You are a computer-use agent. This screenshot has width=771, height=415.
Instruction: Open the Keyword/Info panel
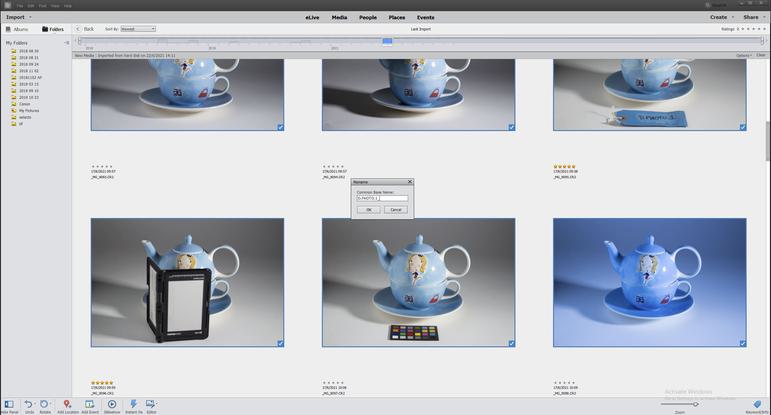click(x=757, y=404)
